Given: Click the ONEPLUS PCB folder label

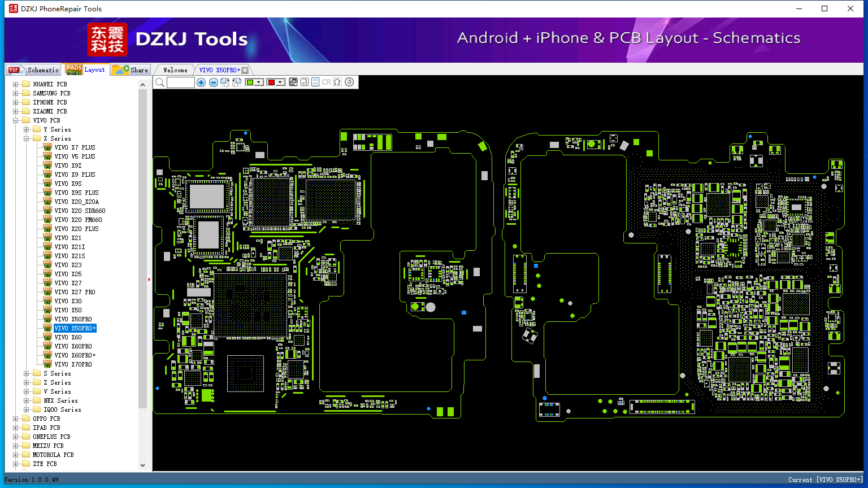Looking at the screenshot, I should click(x=51, y=437).
